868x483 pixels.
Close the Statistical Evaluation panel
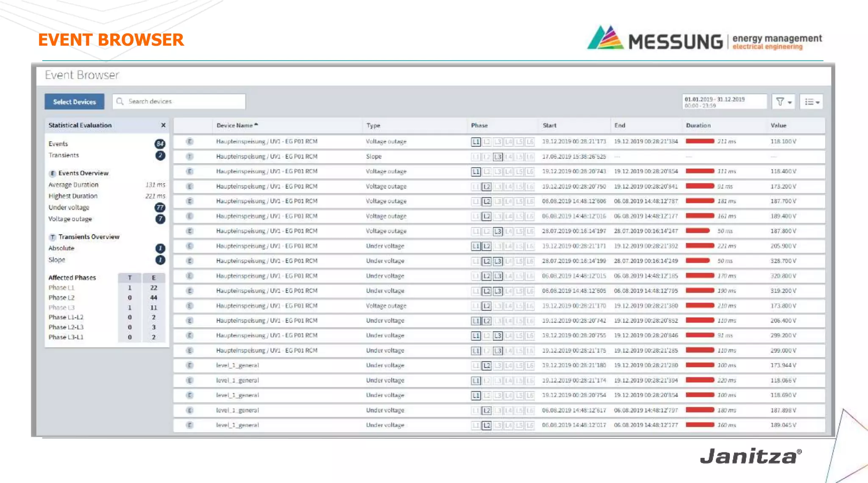pyautogui.click(x=163, y=125)
